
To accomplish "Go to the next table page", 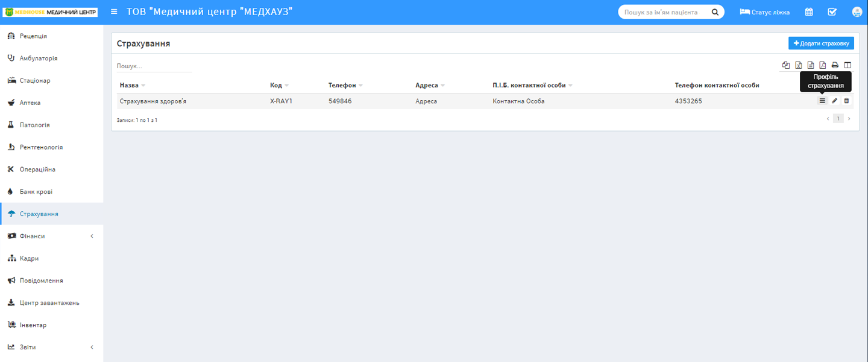I will pyautogui.click(x=849, y=119).
